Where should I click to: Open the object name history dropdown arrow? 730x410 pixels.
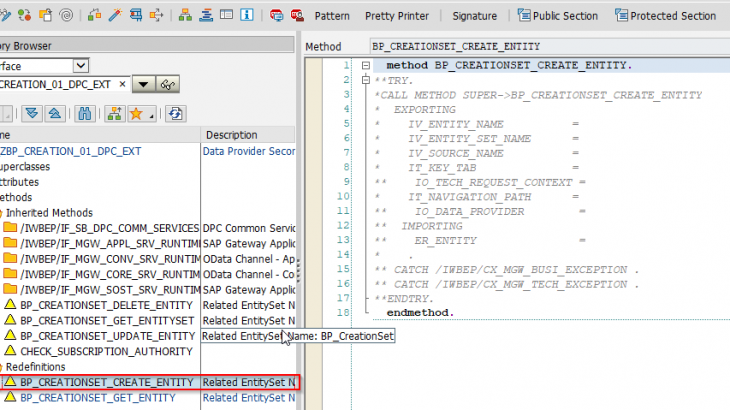(x=144, y=84)
